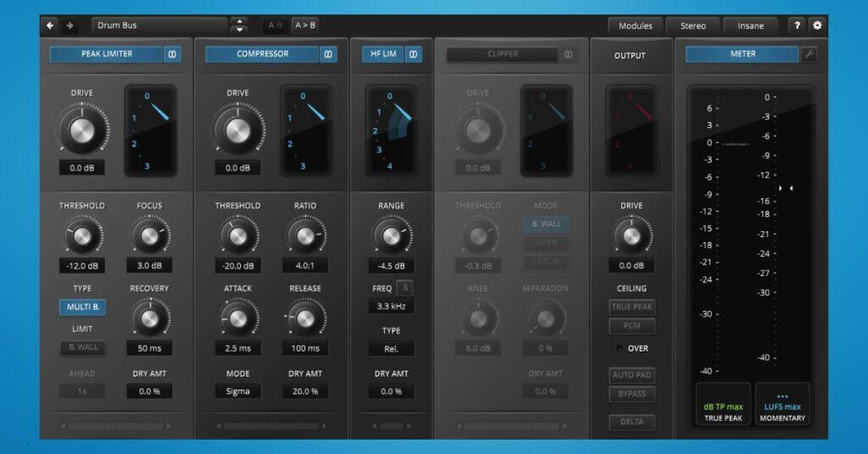The image size is (868, 454).
Task: Click Compressor ATTACK 2.5 ms field
Action: [237, 348]
